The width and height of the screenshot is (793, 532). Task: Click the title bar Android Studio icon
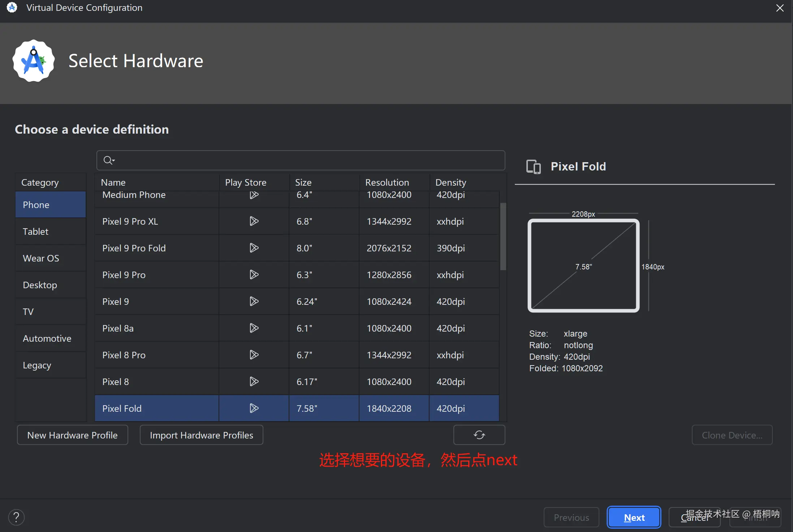point(12,8)
